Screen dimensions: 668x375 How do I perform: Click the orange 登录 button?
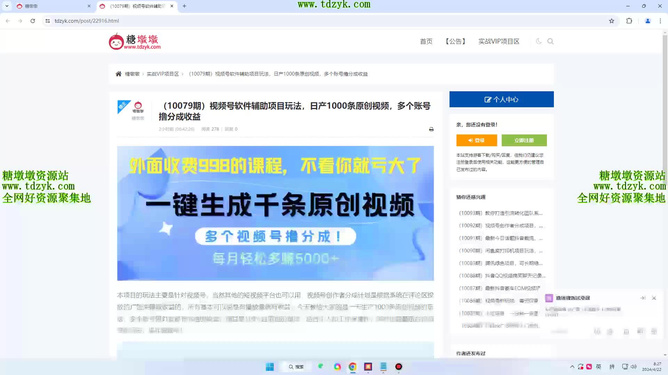tap(476, 140)
